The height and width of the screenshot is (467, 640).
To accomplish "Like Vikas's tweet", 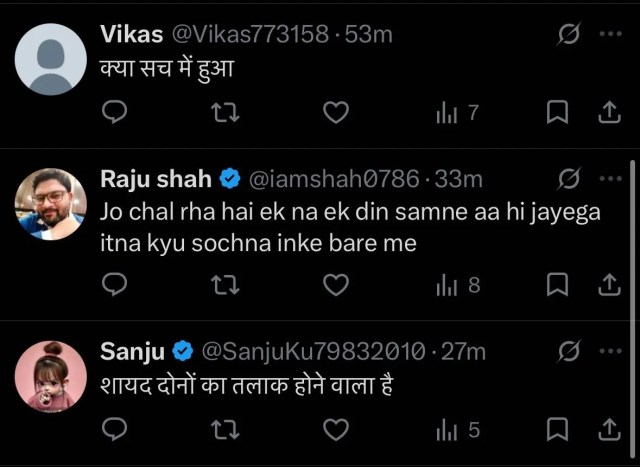I will point(336,112).
